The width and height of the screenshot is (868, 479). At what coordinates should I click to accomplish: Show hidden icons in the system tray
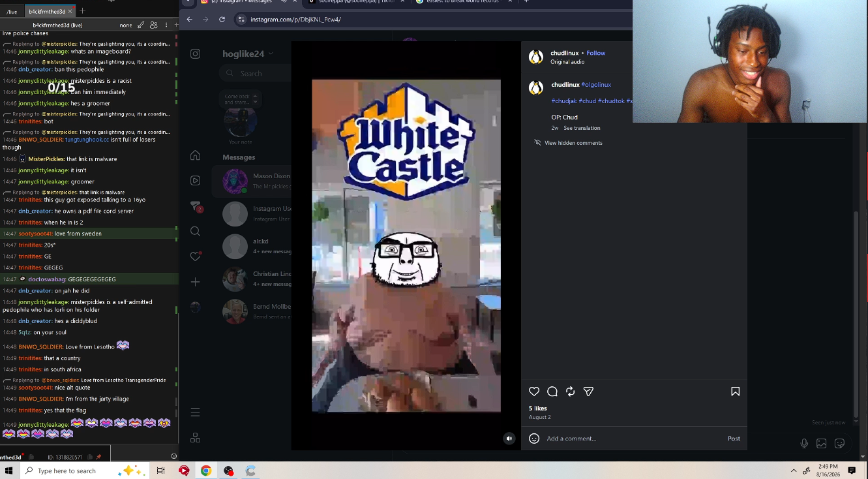[794, 471]
